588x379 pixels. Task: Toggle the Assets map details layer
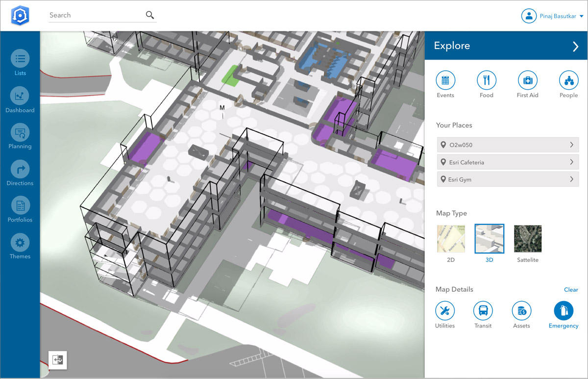521,310
